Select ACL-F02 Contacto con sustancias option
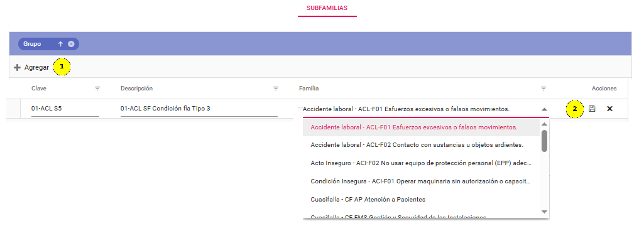The image size is (644, 243). tap(421, 145)
